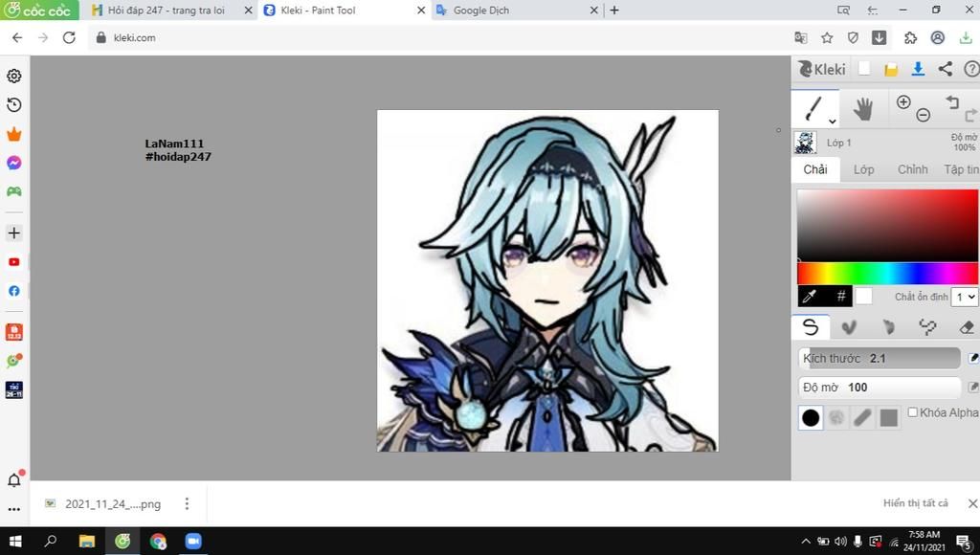Choose the solid round brush tip
Screen dimensions: 980x555
click(811, 417)
